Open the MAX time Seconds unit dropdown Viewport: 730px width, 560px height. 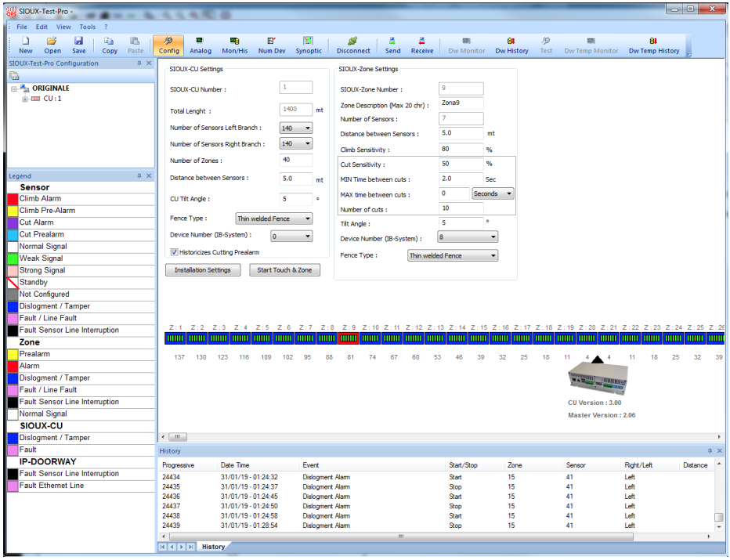coord(493,193)
